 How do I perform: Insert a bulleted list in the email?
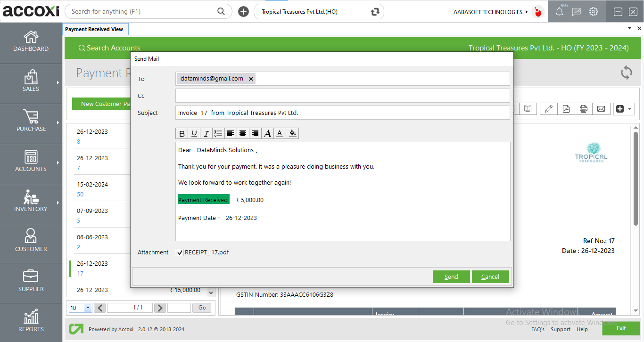click(218, 133)
